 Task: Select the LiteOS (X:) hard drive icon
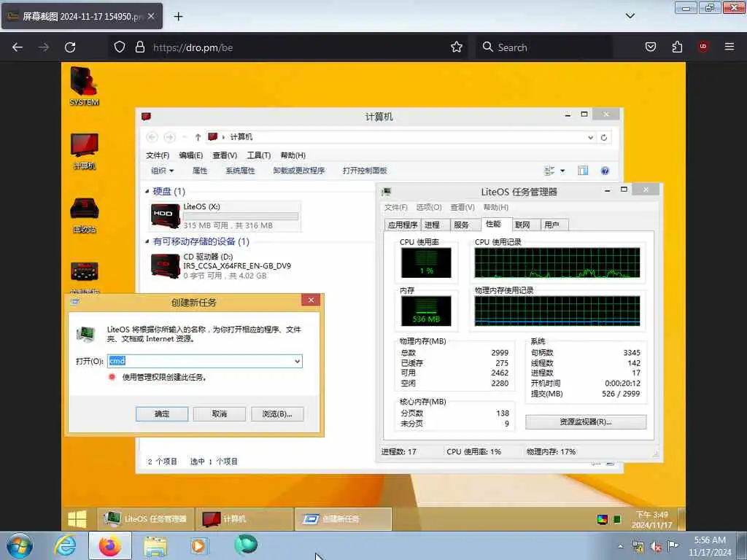pos(165,216)
